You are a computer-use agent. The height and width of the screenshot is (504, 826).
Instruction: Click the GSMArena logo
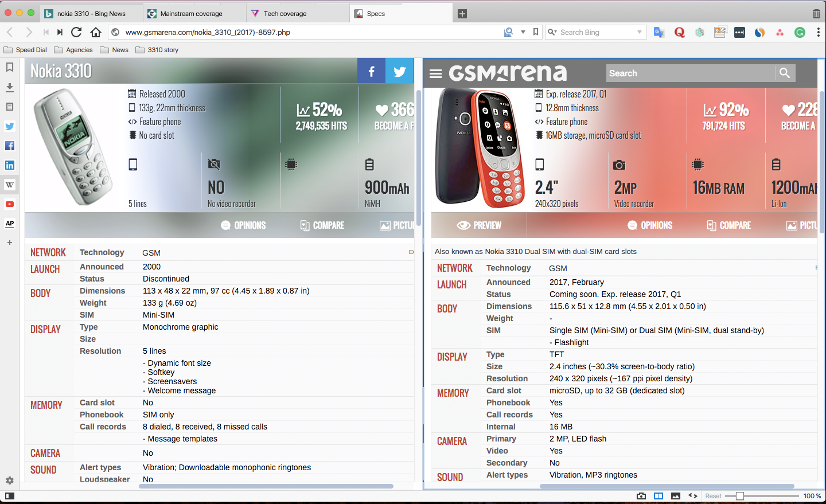tap(508, 73)
